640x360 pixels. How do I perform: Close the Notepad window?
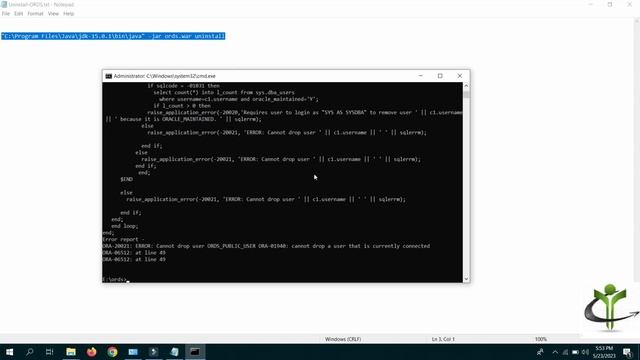(x=629, y=4)
